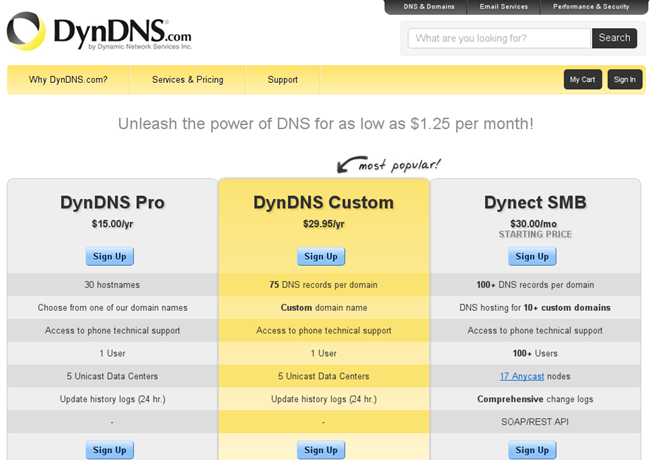This screenshot has width=650, height=460.
Task: Open the DNS & Domains top tab
Action: pyautogui.click(x=429, y=7)
